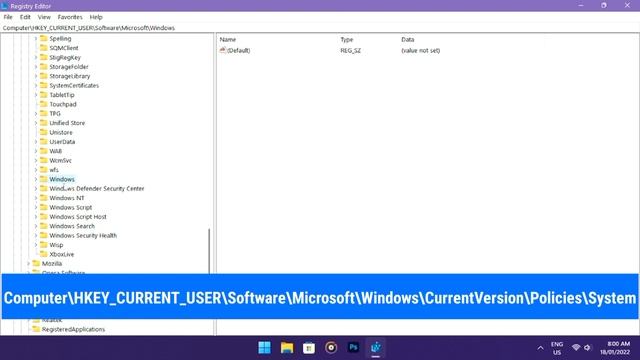This screenshot has height=360, width=640.
Task: Select the RegisteredApplications tree item
Action: click(x=73, y=329)
